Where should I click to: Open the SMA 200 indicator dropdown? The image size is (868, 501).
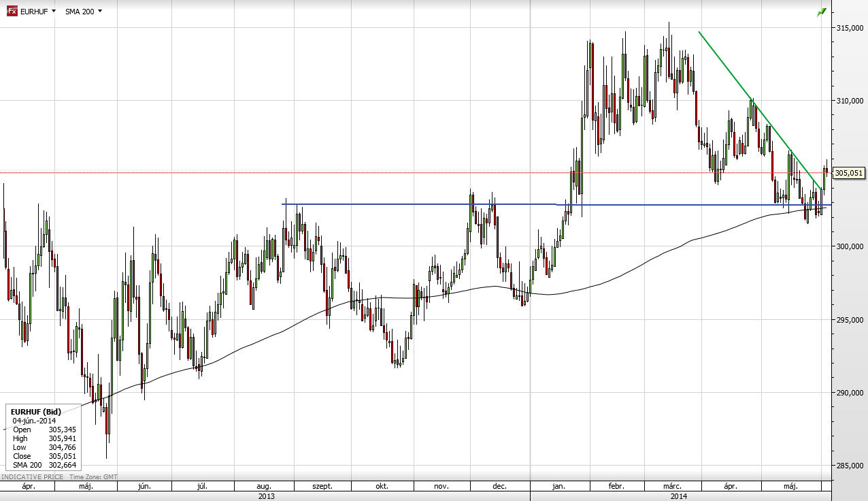(84, 12)
